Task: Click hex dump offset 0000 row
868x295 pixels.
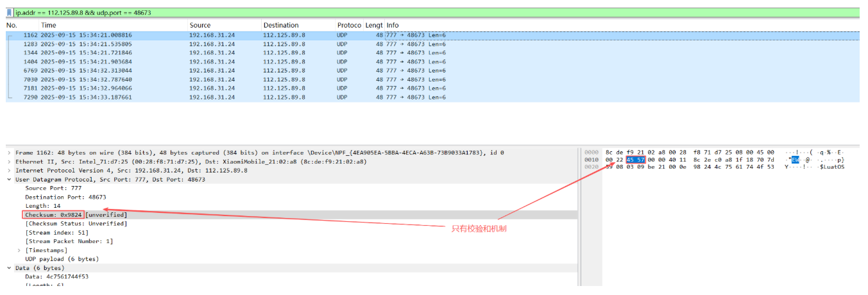Action: pyautogui.click(x=714, y=153)
